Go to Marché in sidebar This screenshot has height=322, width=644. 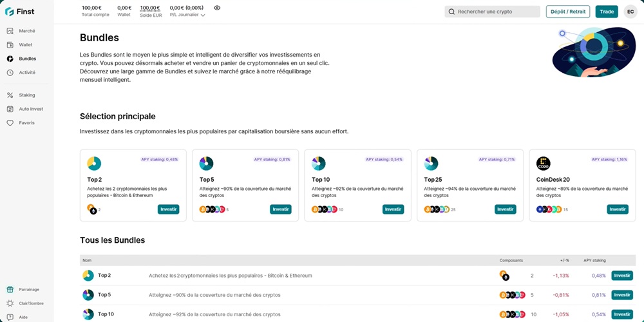[x=26, y=31]
